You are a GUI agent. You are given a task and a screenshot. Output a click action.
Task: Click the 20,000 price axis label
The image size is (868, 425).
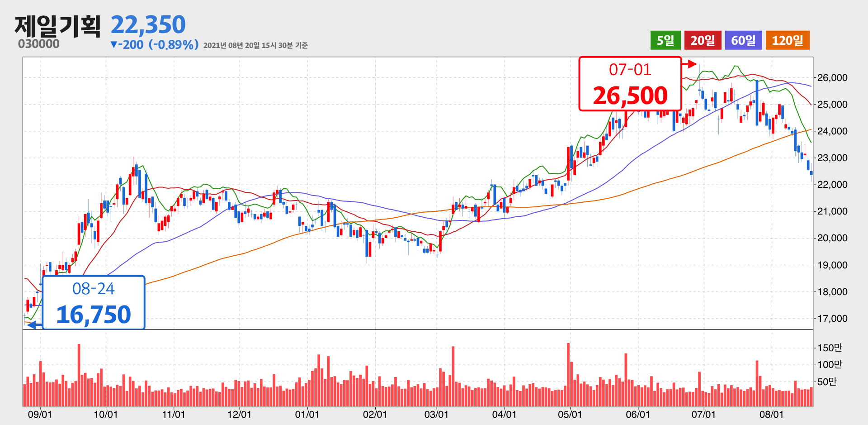pos(832,238)
